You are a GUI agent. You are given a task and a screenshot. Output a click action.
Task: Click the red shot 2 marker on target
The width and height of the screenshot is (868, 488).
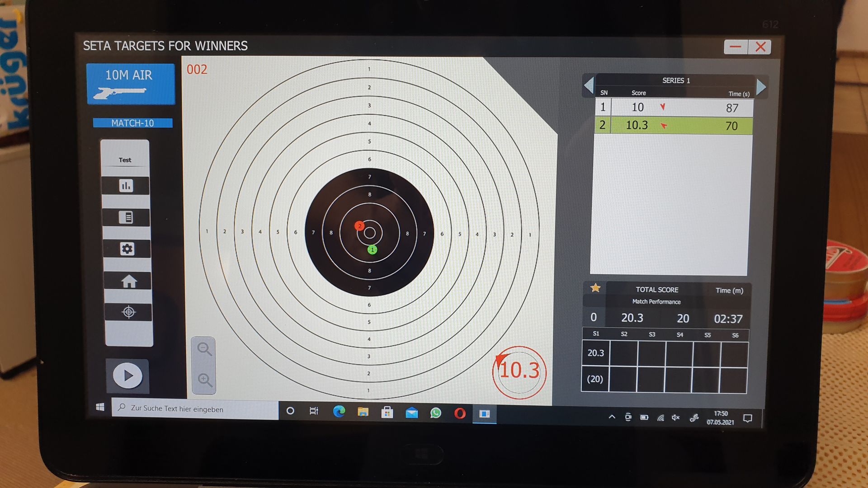coord(359,226)
